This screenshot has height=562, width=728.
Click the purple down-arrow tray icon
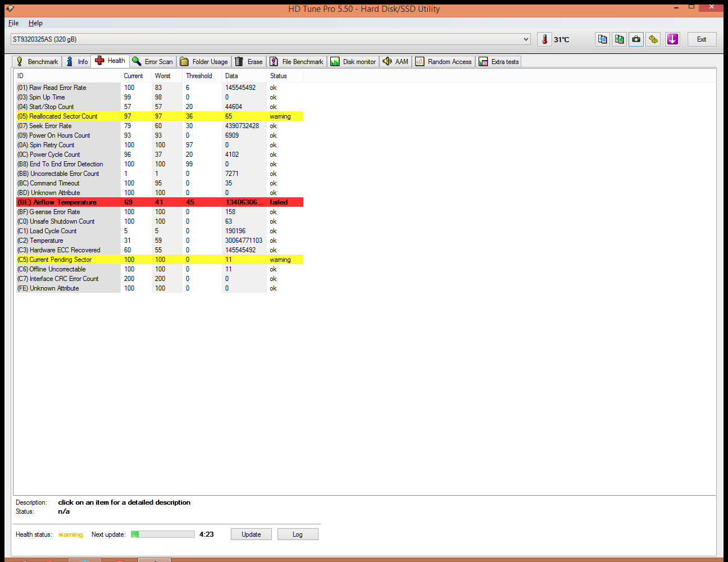672,39
